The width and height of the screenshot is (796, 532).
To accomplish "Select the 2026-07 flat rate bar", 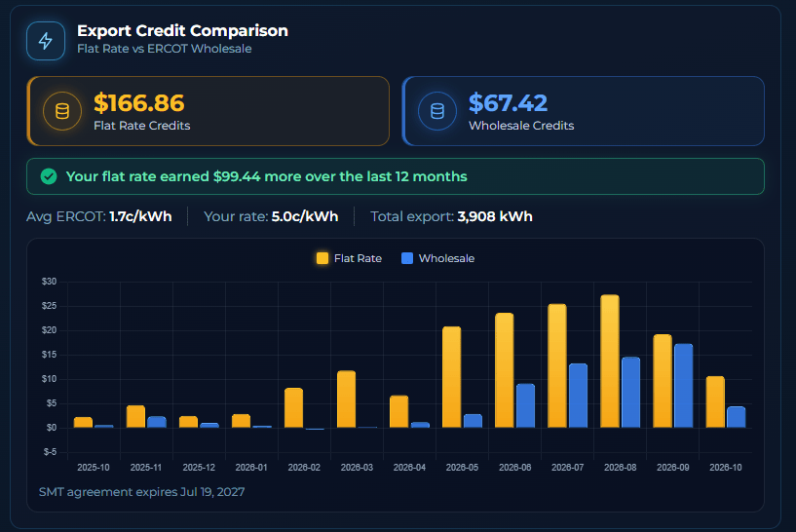I will click(557, 365).
